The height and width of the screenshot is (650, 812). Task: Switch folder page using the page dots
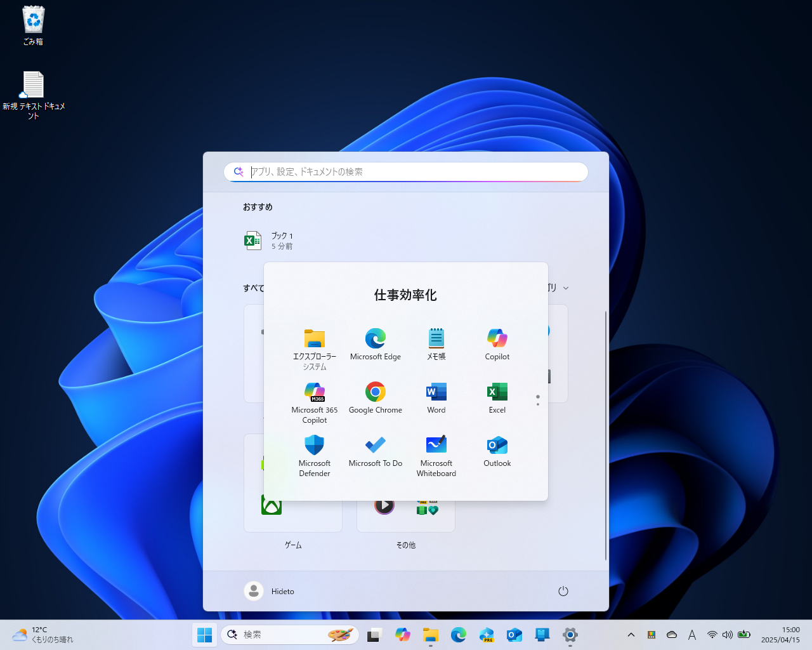(x=537, y=399)
